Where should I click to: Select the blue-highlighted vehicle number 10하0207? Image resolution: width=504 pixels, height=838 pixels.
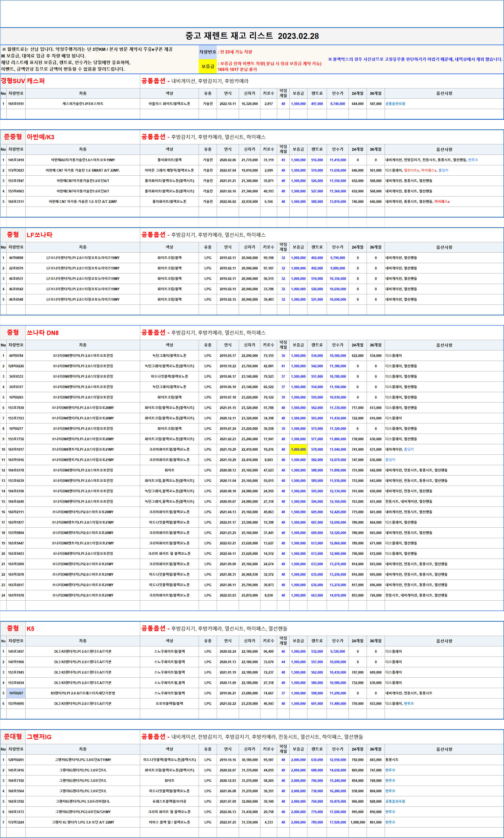(x=16, y=693)
